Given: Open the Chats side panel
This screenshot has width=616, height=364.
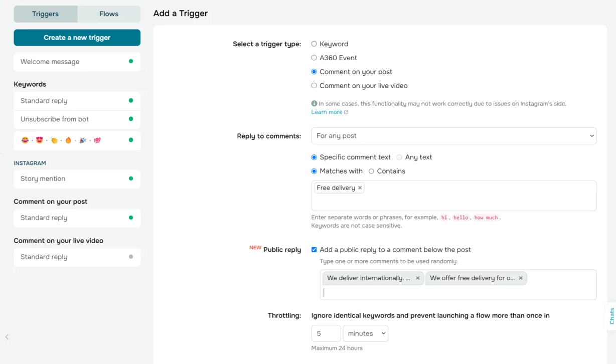Looking at the screenshot, I should tap(611, 316).
